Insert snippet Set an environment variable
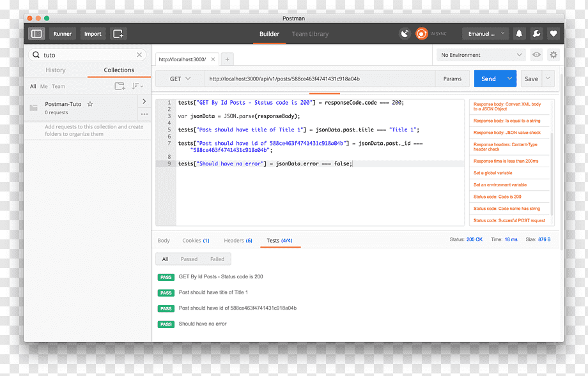The width and height of the screenshot is (588, 376). (x=500, y=184)
